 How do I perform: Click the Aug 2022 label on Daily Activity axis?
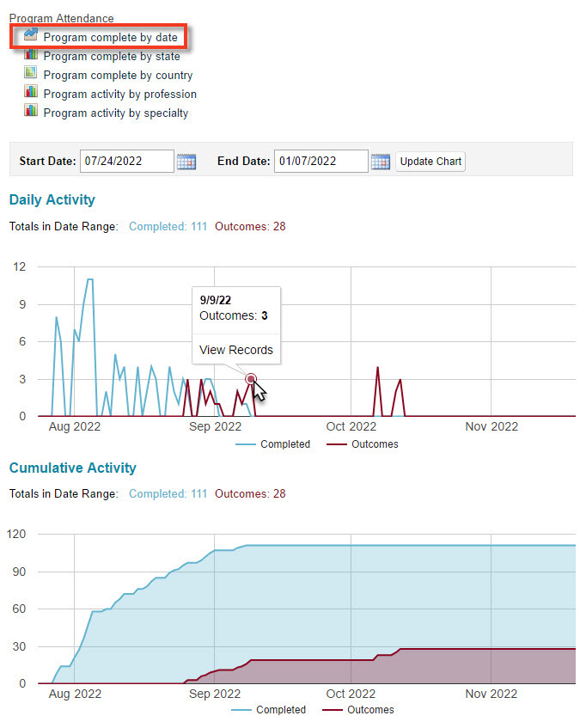(x=75, y=426)
